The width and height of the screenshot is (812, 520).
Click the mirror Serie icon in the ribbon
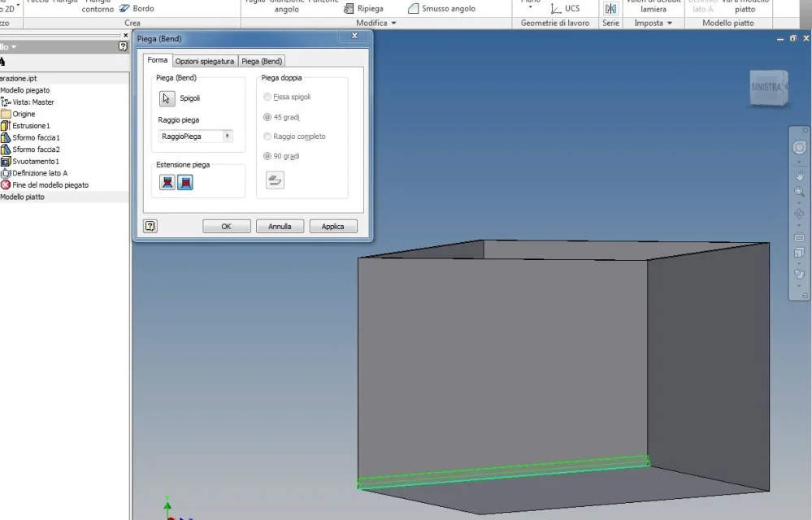[x=610, y=8]
